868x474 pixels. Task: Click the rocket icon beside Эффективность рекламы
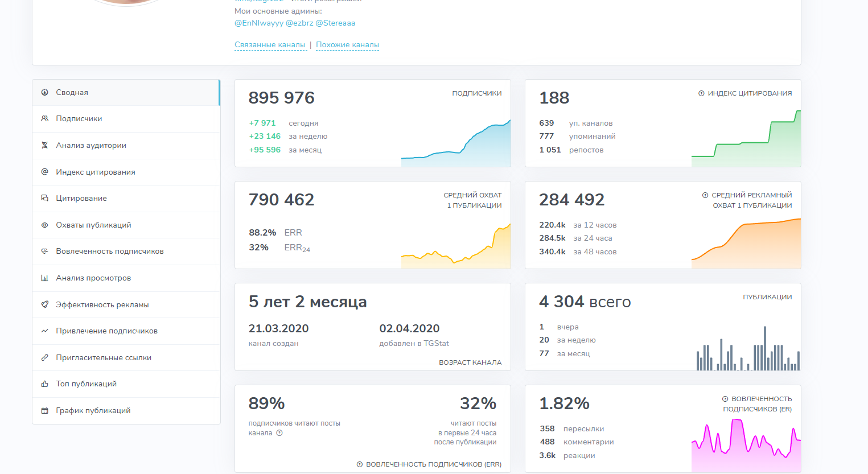pos(45,304)
